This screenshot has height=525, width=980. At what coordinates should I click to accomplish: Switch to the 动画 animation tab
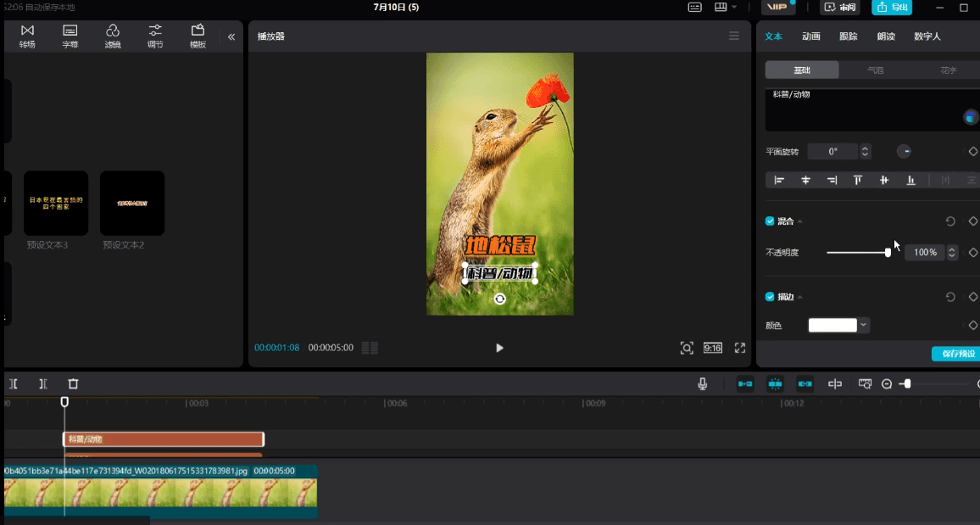[811, 36]
